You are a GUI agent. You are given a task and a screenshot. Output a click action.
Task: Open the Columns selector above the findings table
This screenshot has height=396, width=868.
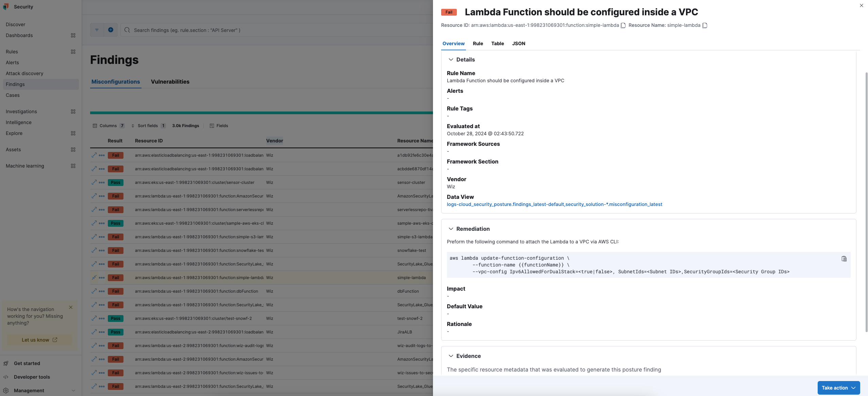click(x=108, y=125)
